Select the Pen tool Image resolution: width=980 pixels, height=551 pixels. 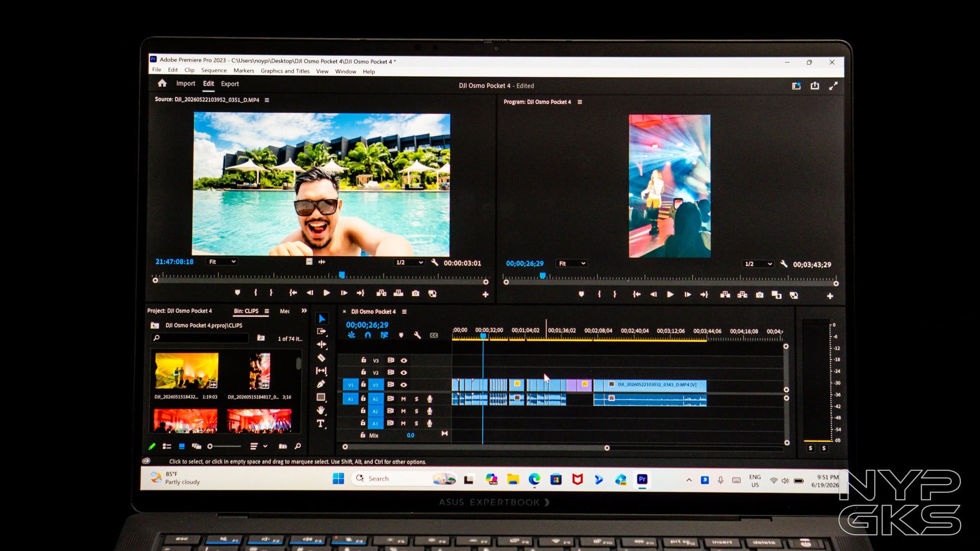pos(321,384)
